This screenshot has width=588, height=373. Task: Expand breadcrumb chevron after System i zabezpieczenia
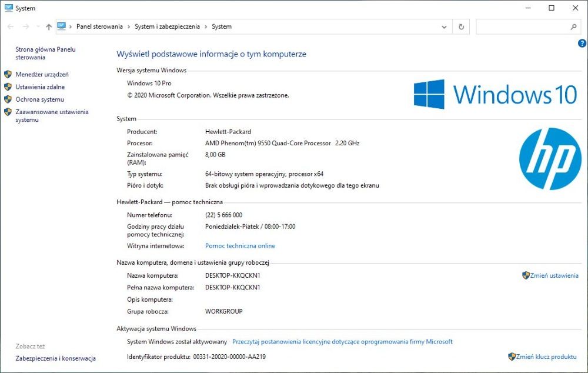click(206, 26)
